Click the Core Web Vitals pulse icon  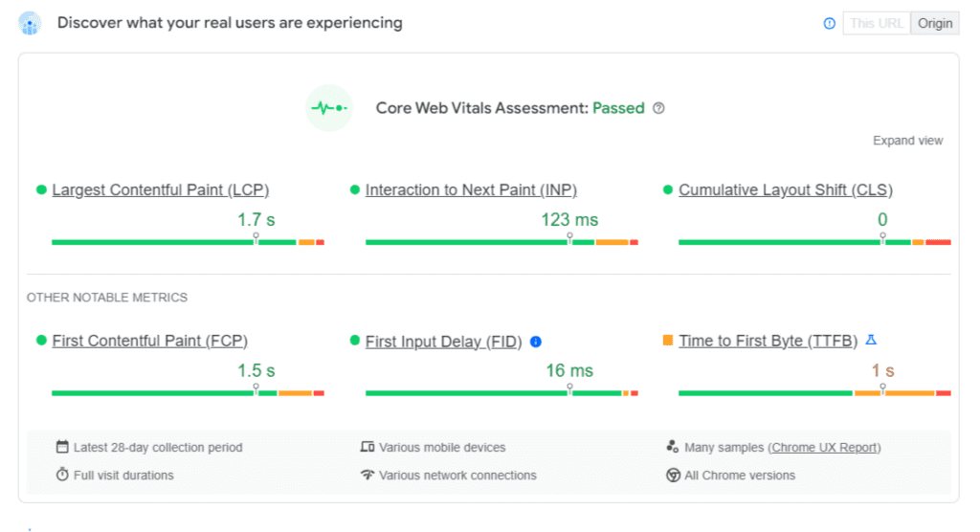pyautogui.click(x=329, y=108)
